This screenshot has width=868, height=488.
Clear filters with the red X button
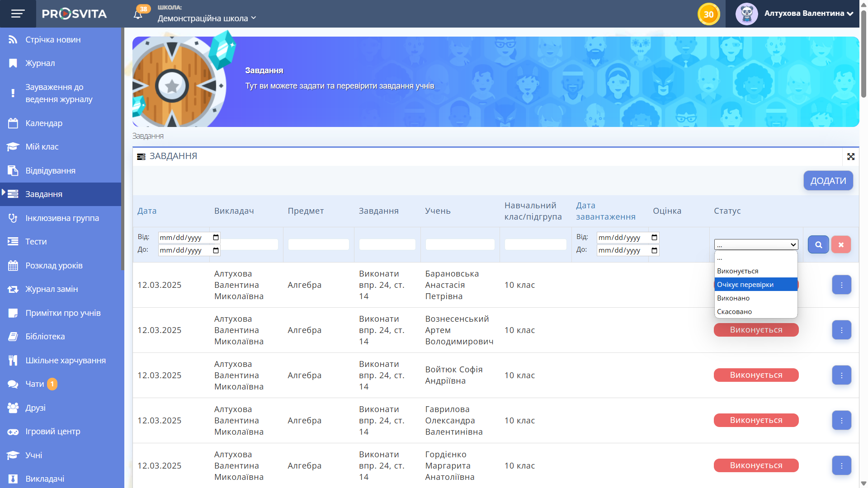(841, 244)
